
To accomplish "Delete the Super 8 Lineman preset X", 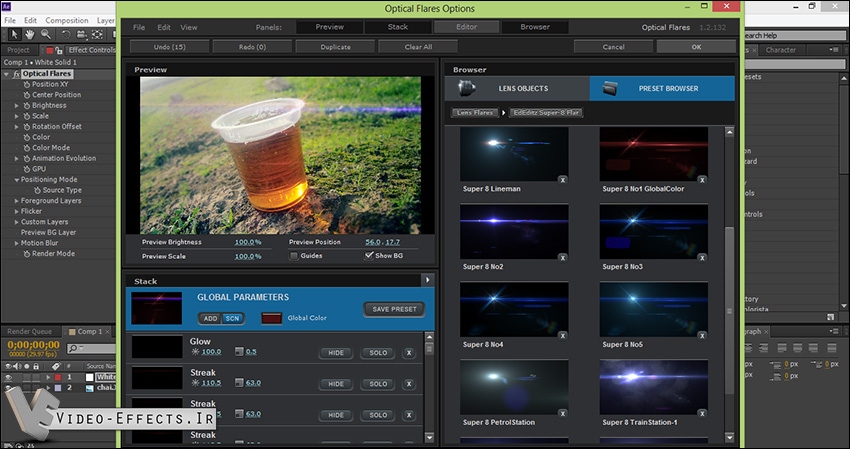I will point(563,180).
